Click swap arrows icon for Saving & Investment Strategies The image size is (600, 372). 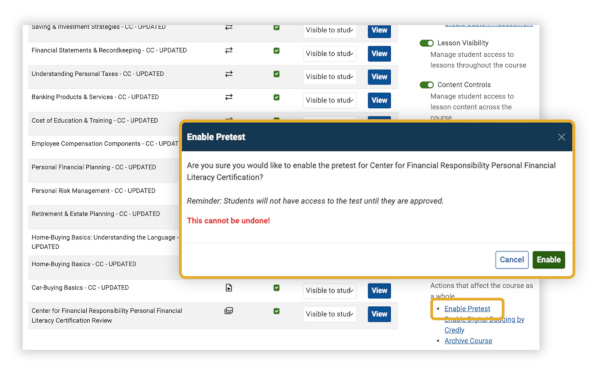point(228,28)
